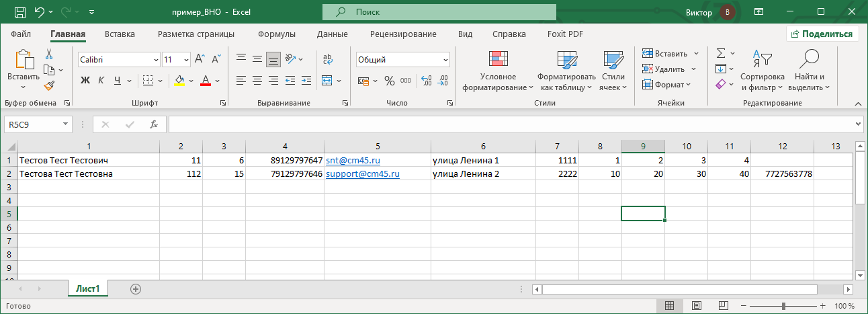The height and width of the screenshot is (314, 868).
Task: Toggle center horizontal text alignment
Action: (257, 81)
